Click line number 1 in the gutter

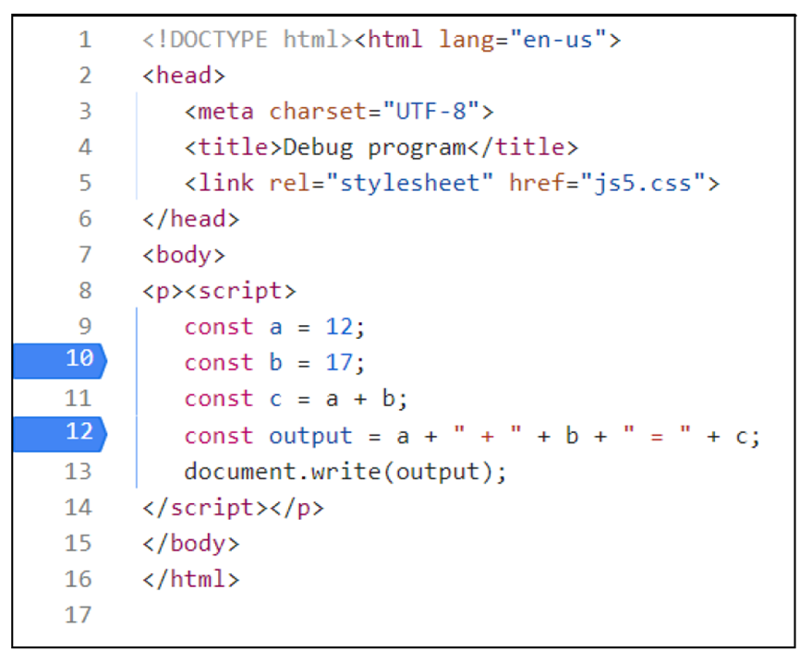click(85, 40)
